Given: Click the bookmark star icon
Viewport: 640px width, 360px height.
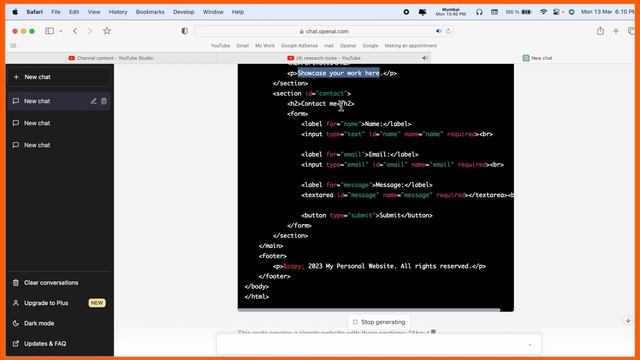Looking at the screenshot, I should coord(107,31).
